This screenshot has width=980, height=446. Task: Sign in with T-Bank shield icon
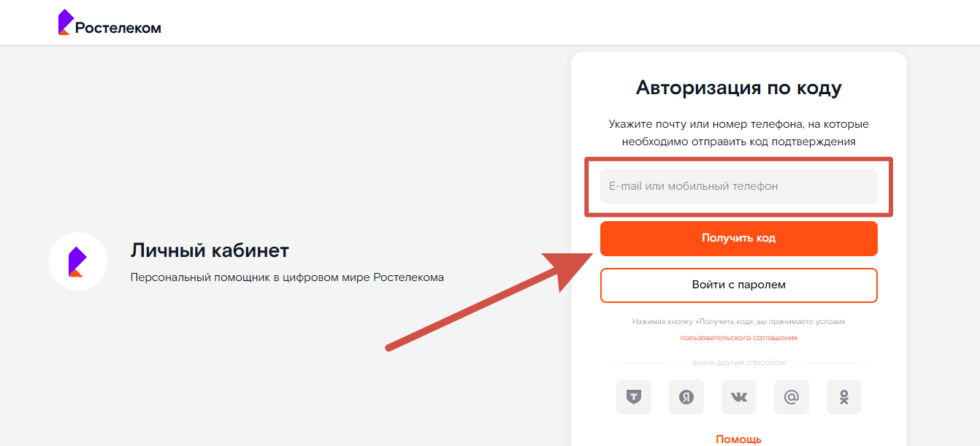(x=633, y=397)
